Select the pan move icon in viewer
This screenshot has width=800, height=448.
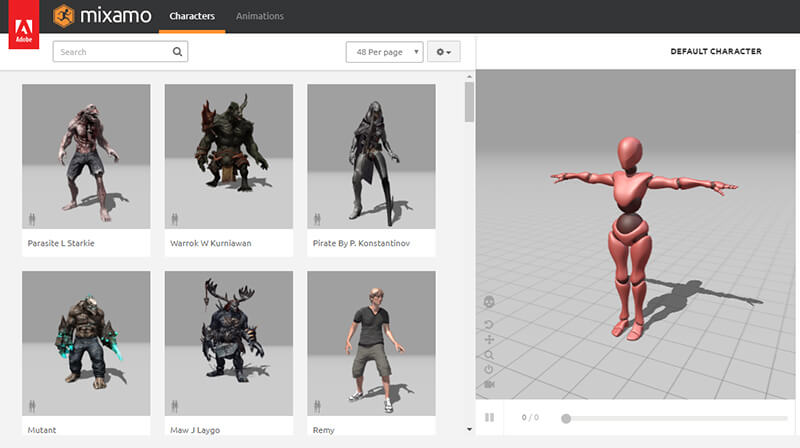point(489,339)
